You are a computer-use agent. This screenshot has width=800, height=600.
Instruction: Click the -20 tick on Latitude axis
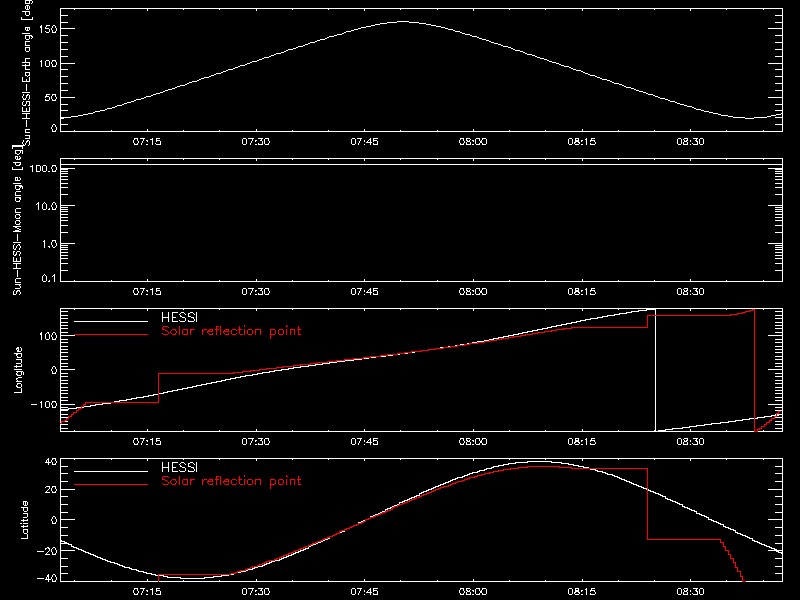(x=47, y=551)
